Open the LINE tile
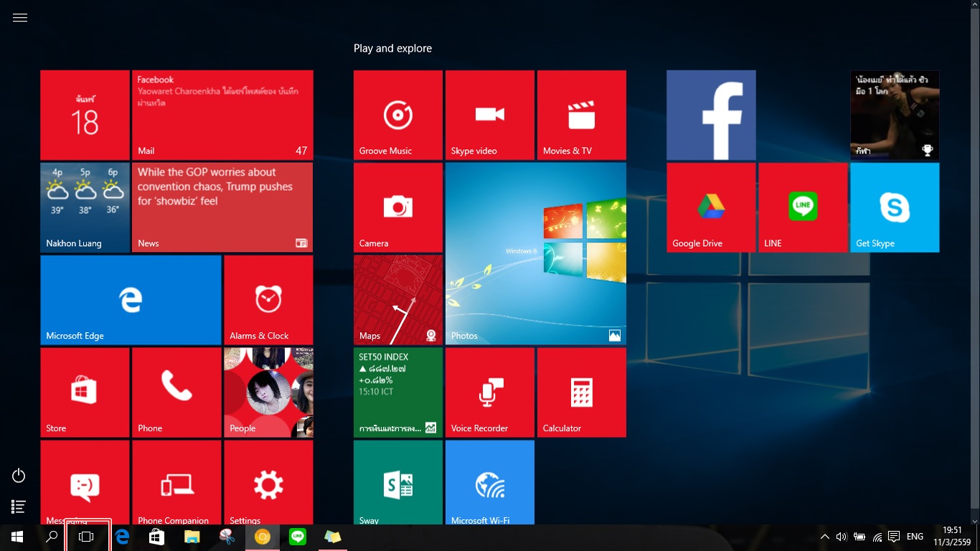 803,207
